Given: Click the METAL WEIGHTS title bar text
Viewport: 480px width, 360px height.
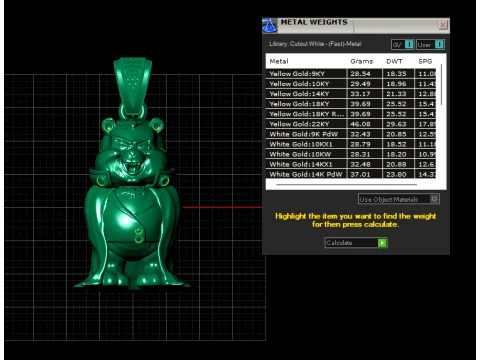Looking at the screenshot, I should coord(314,22).
